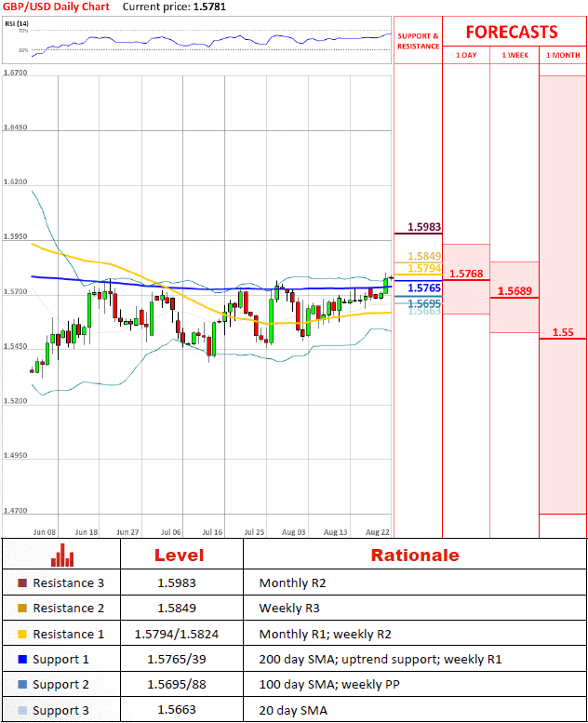Click the 1.6450 price axis label

coord(15,127)
